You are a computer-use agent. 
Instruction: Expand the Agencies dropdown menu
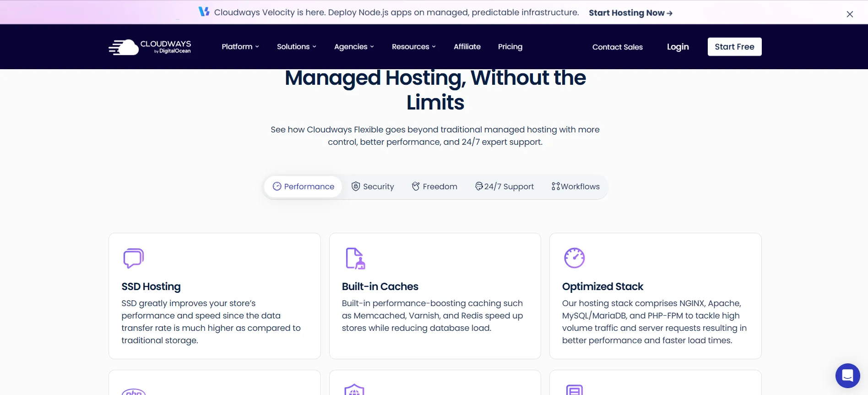click(x=354, y=47)
